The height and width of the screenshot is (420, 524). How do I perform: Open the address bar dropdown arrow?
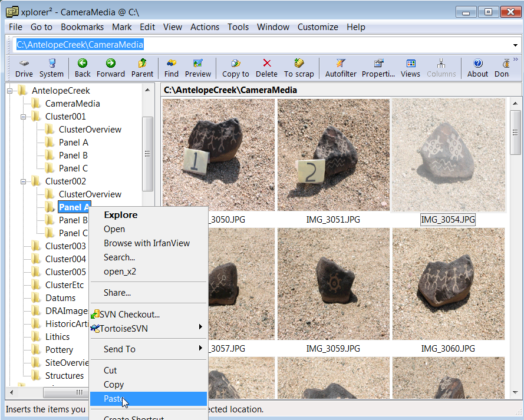pos(515,45)
